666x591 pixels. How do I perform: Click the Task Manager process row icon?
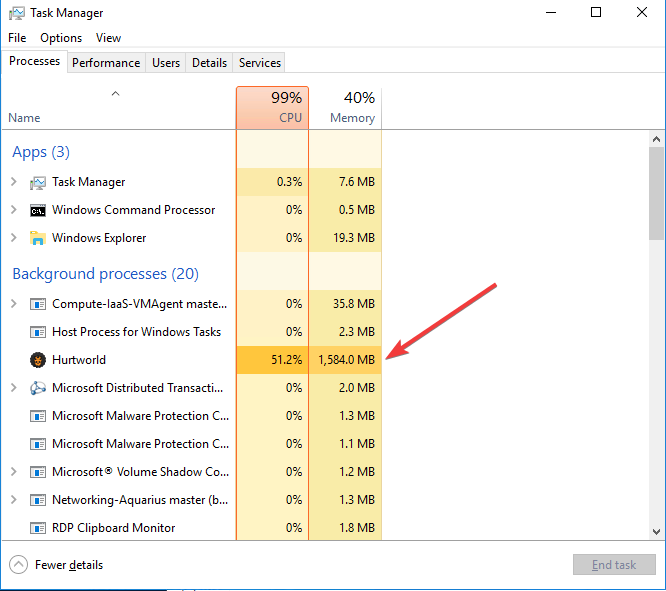[x=37, y=183]
